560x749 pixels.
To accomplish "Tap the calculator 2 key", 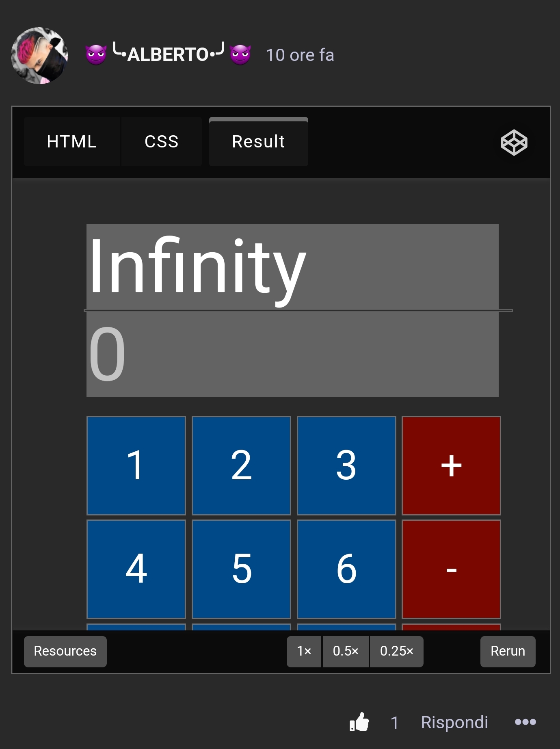I will pyautogui.click(x=241, y=465).
